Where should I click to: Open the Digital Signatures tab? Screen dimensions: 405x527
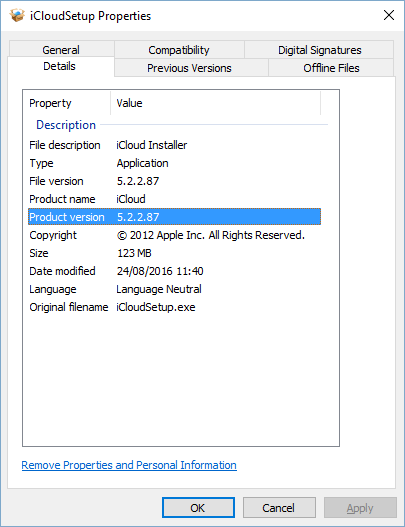click(x=319, y=50)
